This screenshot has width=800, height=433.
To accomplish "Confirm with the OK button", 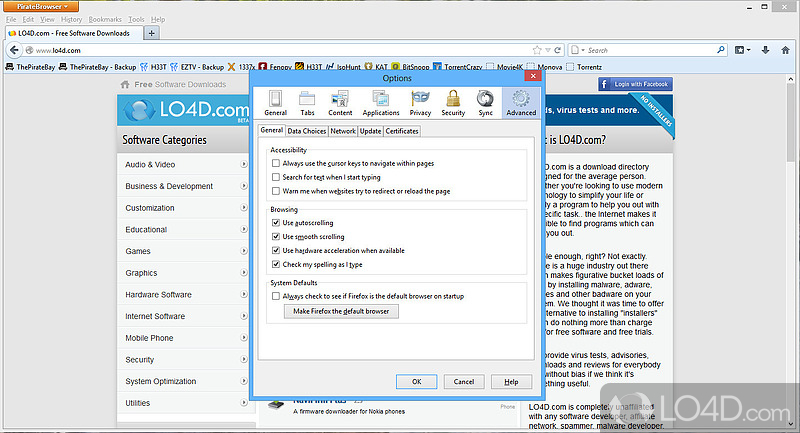I will coord(416,381).
